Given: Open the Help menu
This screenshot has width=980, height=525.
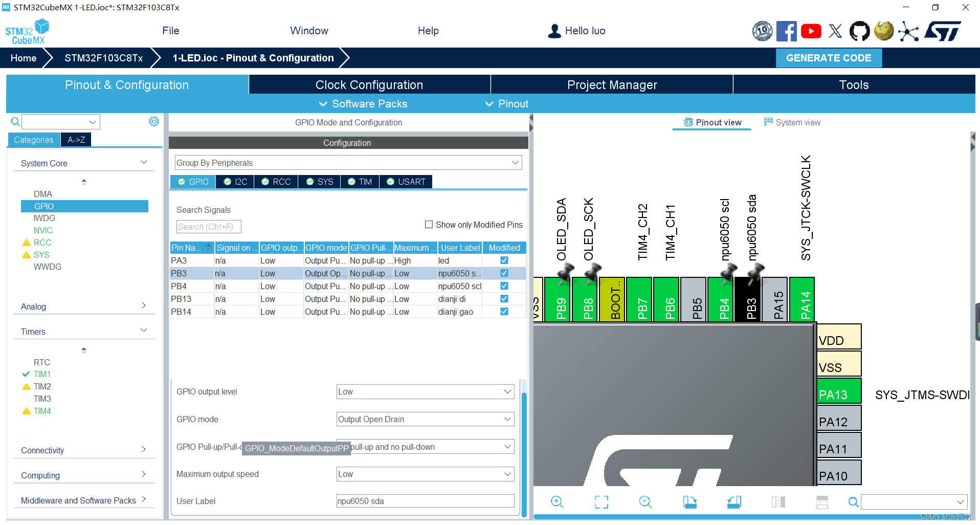Looking at the screenshot, I should 428,31.
